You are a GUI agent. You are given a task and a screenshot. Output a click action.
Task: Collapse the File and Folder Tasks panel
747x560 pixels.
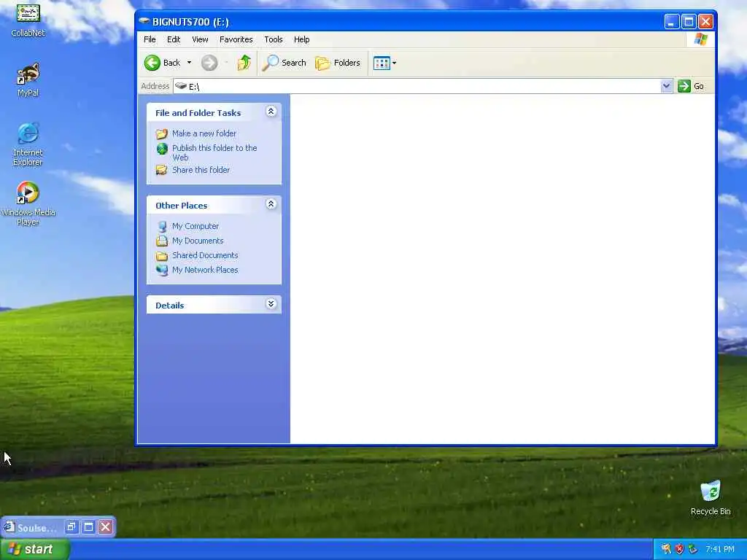point(271,112)
